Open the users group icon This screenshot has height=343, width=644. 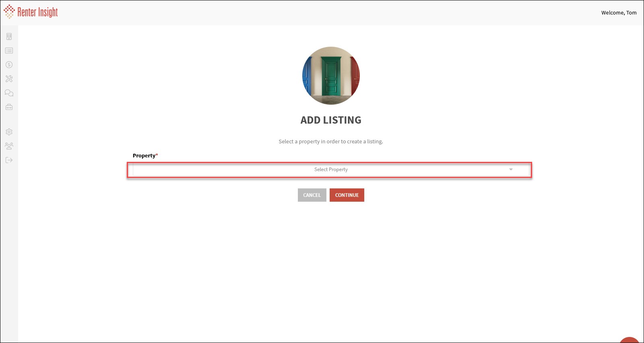pyautogui.click(x=9, y=146)
